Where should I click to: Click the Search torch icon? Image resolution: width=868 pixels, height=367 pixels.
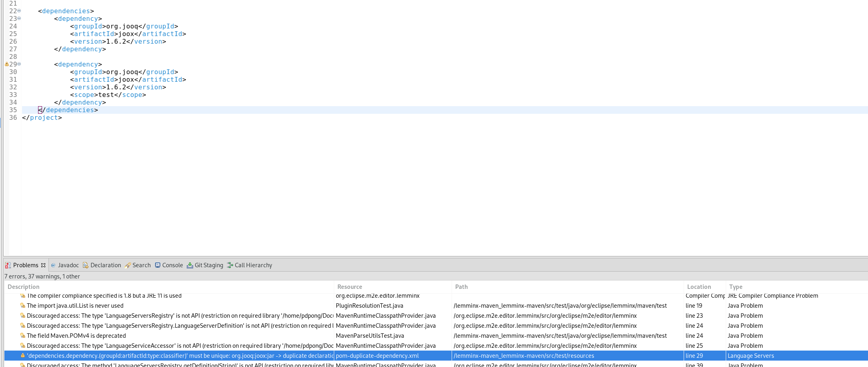128,265
